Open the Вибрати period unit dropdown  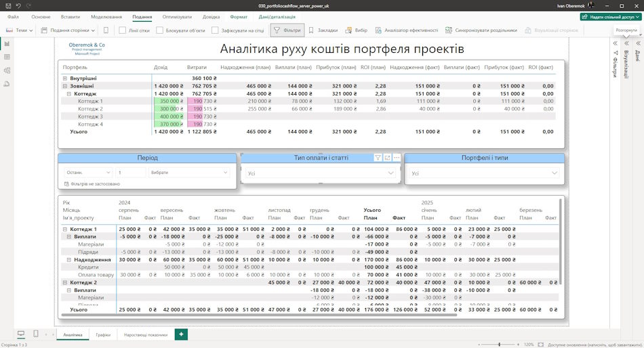pyautogui.click(x=189, y=173)
